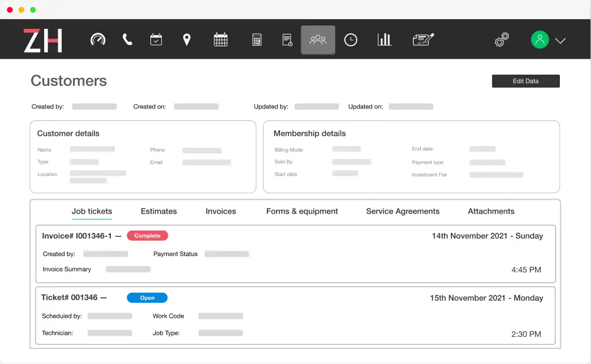Switch to the Attachments tab
This screenshot has width=591, height=364.
tap(491, 211)
